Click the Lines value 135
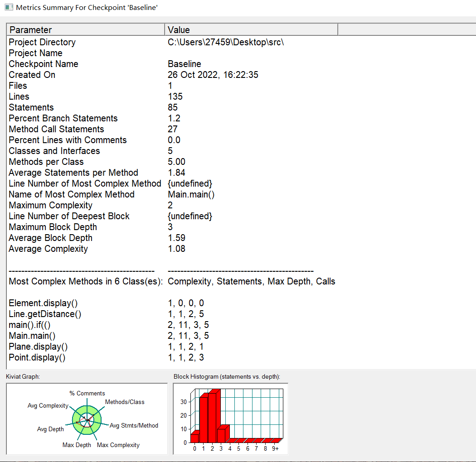This screenshot has height=462, width=476. click(175, 96)
